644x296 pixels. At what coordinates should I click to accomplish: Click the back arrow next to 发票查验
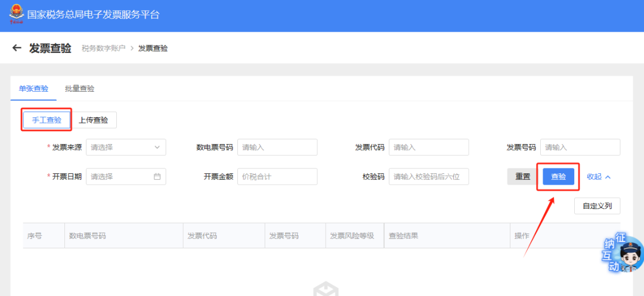click(17, 48)
